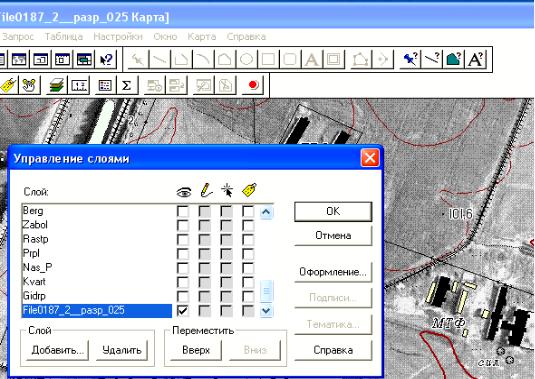Click Удалить to remove the layer
Screen dimensions: 535x379
coord(122,350)
